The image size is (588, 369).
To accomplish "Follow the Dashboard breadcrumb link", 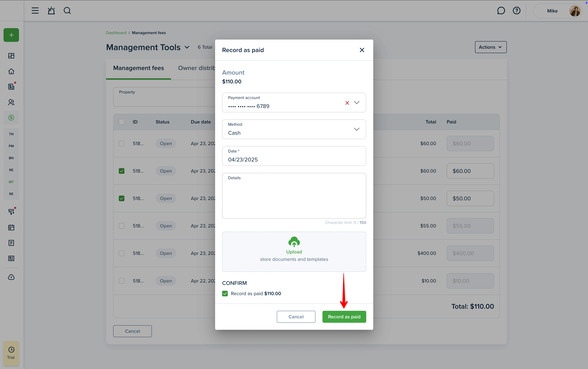I will pyautogui.click(x=116, y=33).
